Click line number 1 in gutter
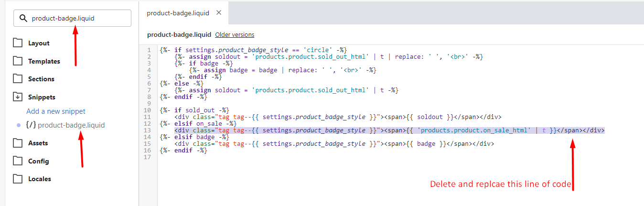This screenshot has height=206, width=644. pyautogui.click(x=150, y=50)
